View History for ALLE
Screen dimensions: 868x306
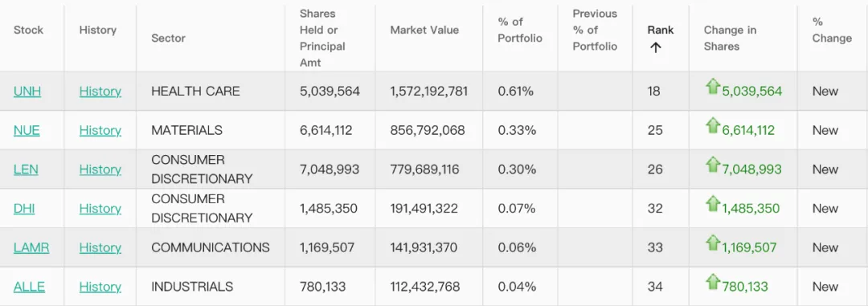click(100, 288)
